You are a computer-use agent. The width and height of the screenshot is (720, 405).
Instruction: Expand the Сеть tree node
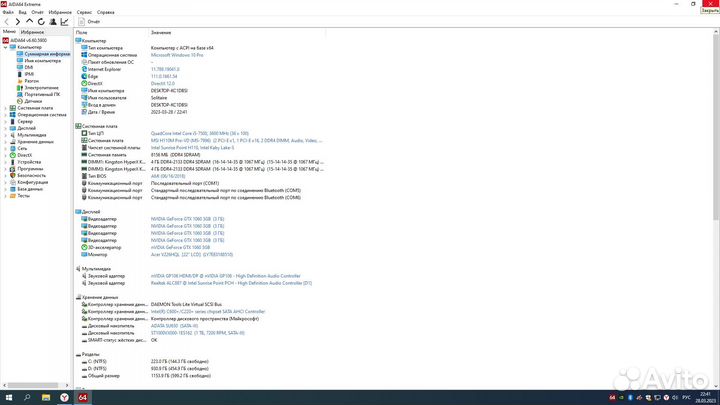[6, 148]
